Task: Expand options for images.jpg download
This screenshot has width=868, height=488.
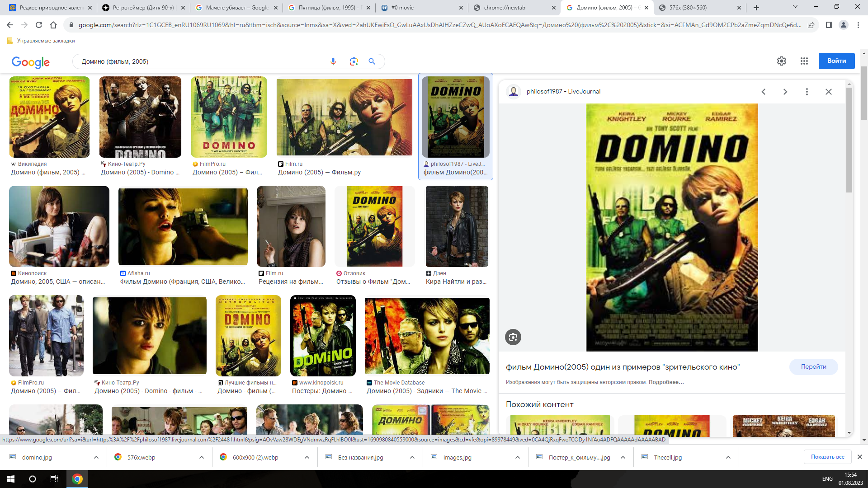Action: pos(518,457)
